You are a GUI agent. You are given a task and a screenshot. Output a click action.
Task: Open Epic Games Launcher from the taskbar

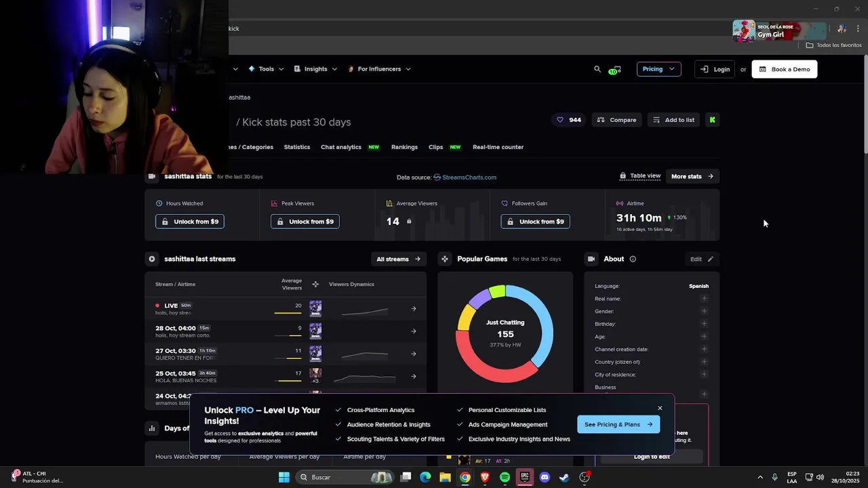click(524, 477)
